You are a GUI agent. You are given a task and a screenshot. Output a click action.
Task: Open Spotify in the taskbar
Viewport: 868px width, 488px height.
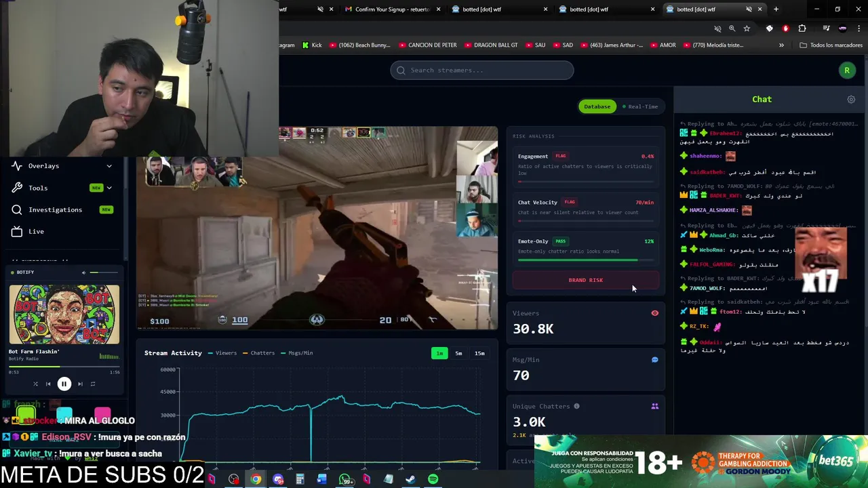[433, 479]
